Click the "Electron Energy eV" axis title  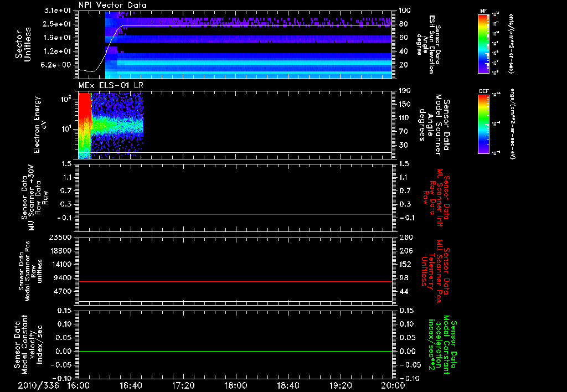pyautogui.click(x=40, y=125)
